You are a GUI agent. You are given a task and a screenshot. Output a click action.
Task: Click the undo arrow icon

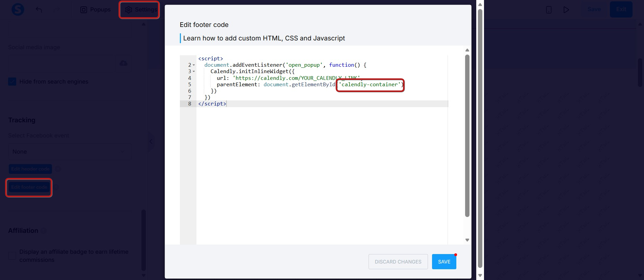click(39, 10)
